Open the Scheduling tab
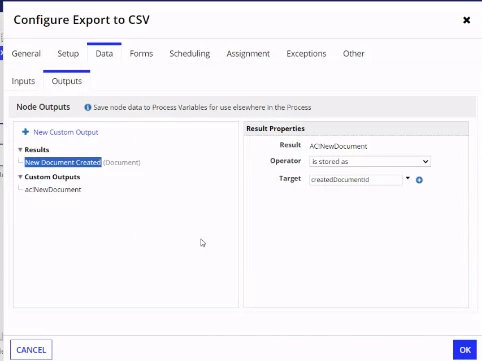The image size is (482, 361). pyautogui.click(x=190, y=54)
